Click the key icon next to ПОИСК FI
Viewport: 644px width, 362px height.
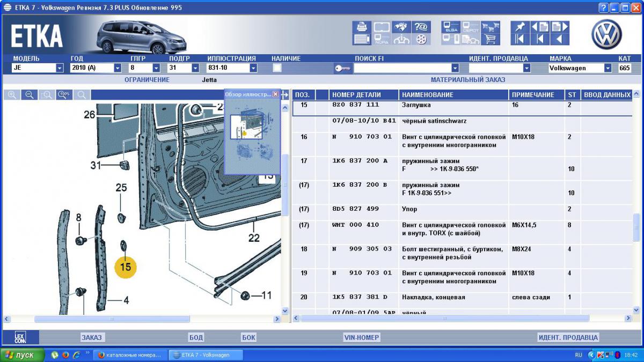[x=343, y=68]
